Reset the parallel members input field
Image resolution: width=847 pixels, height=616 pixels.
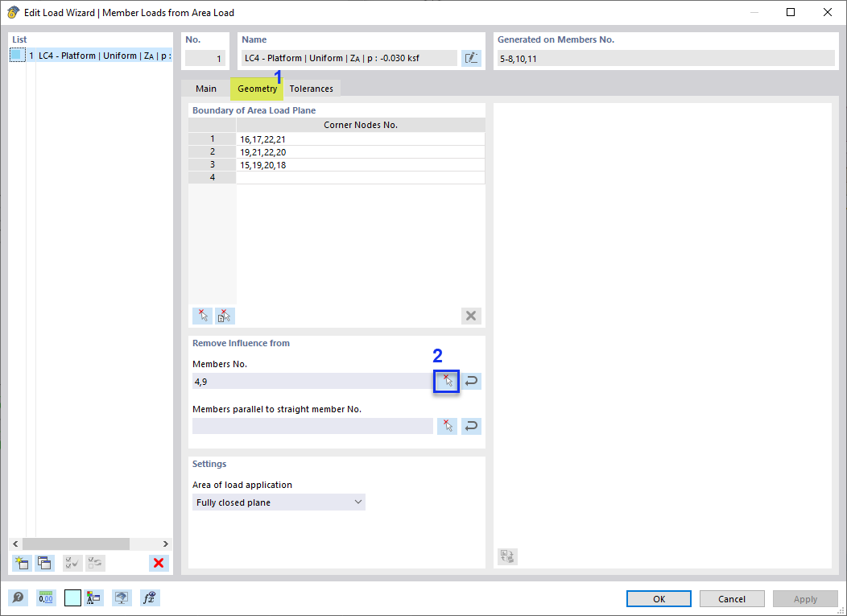tap(471, 425)
